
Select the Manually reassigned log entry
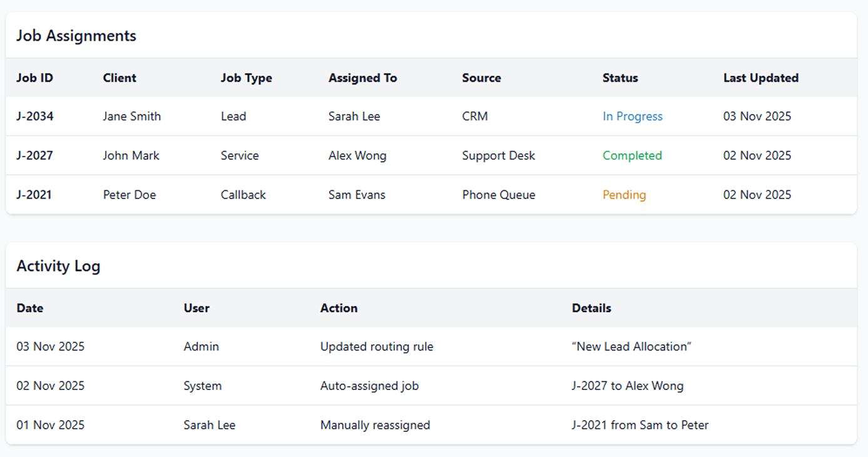click(375, 425)
